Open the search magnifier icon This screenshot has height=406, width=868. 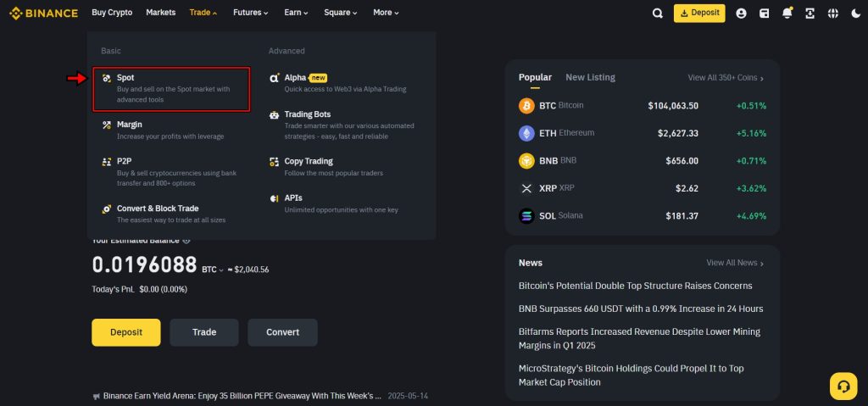coord(657,14)
